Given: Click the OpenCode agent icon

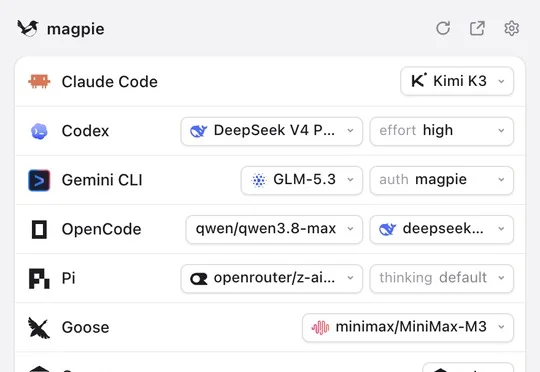Looking at the screenshot, I should [39, 229].
